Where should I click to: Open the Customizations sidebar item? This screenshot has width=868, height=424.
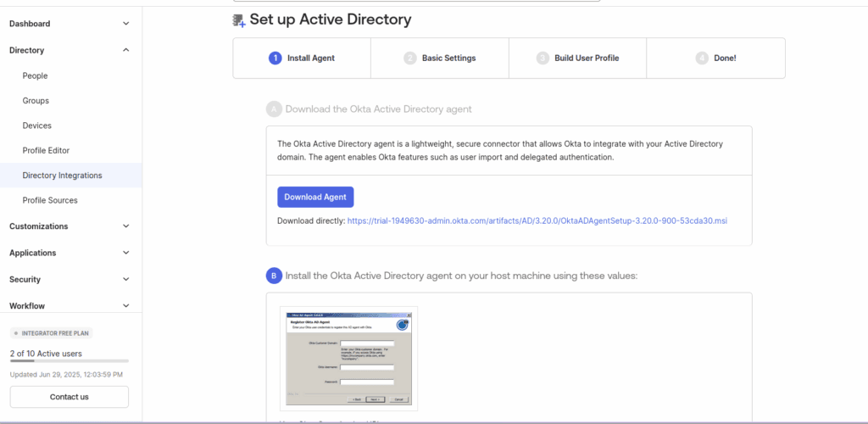point(39,226)
